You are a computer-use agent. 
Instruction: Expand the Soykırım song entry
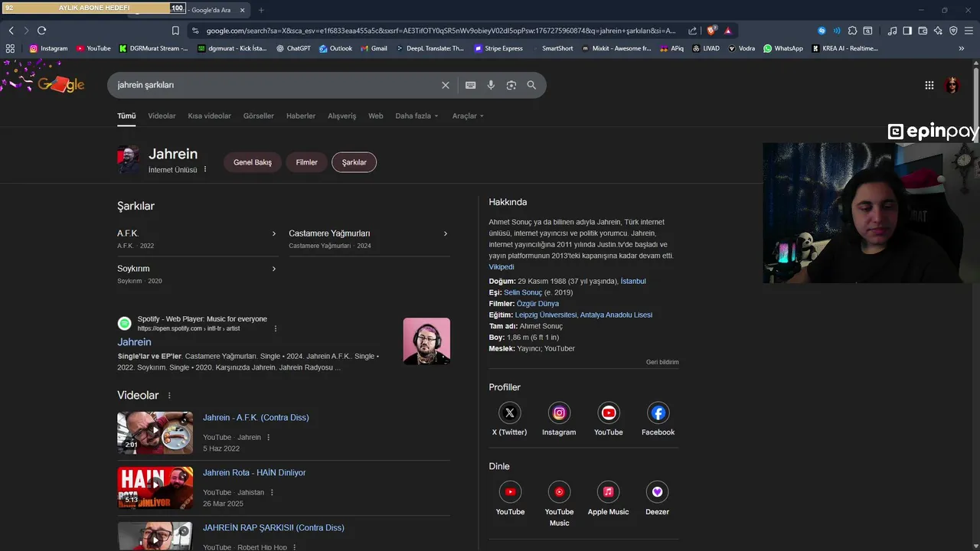pyautogui.click(x=197, y=274)
